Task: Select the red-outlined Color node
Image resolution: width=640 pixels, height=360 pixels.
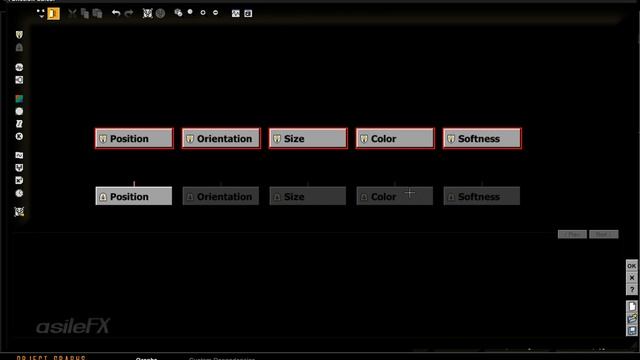Action: click(x=395, y=138)
